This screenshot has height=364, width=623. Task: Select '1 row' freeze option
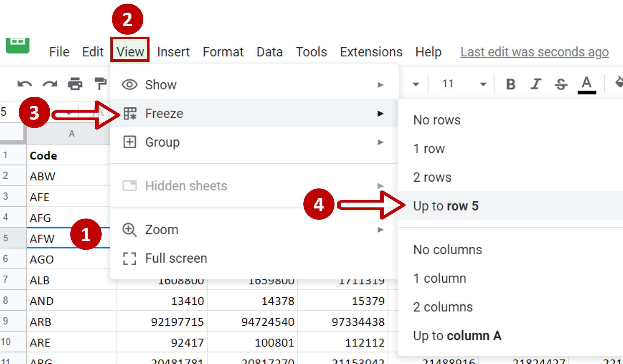(511, 149)
